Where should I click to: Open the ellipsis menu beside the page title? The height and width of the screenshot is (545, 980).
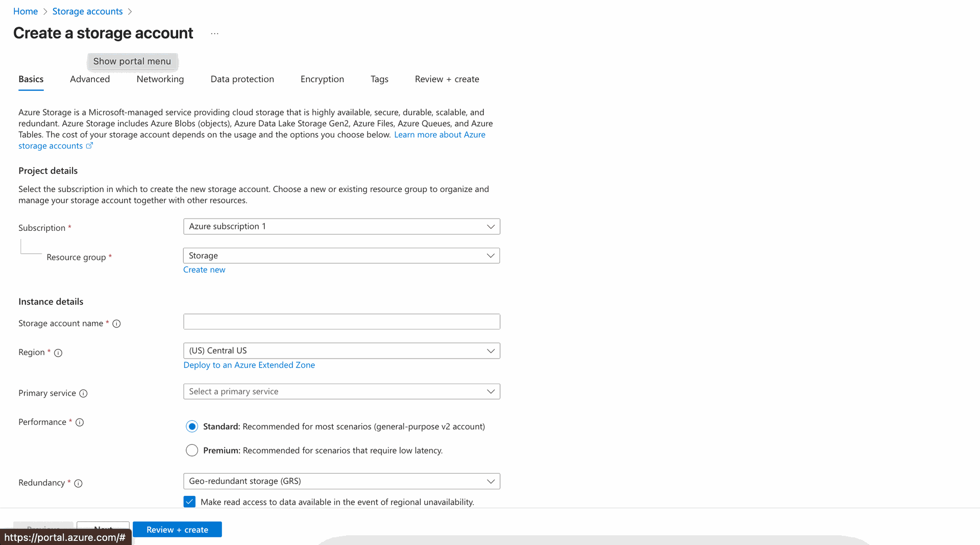click(x=214, y=34)
